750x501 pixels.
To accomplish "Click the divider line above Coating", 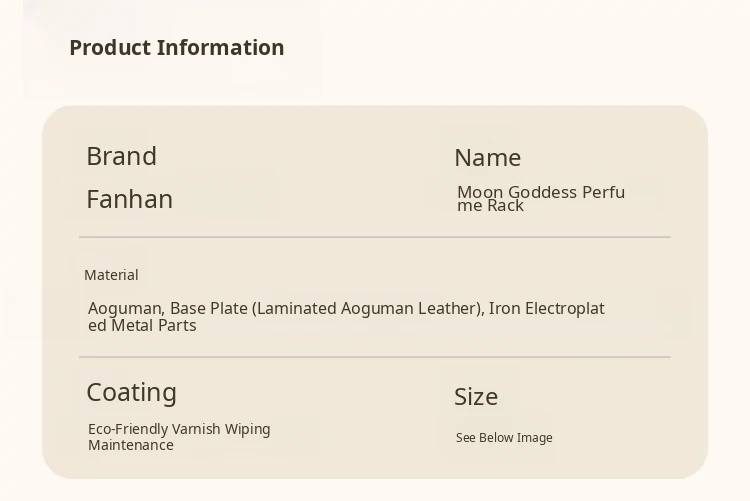I will click(x=374, y=357).
